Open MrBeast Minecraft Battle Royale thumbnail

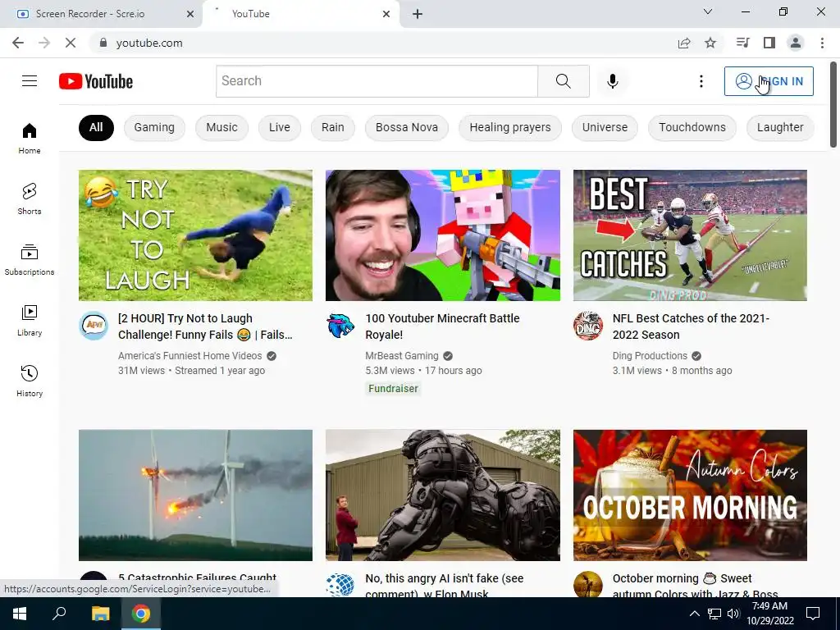click(443, 235)
